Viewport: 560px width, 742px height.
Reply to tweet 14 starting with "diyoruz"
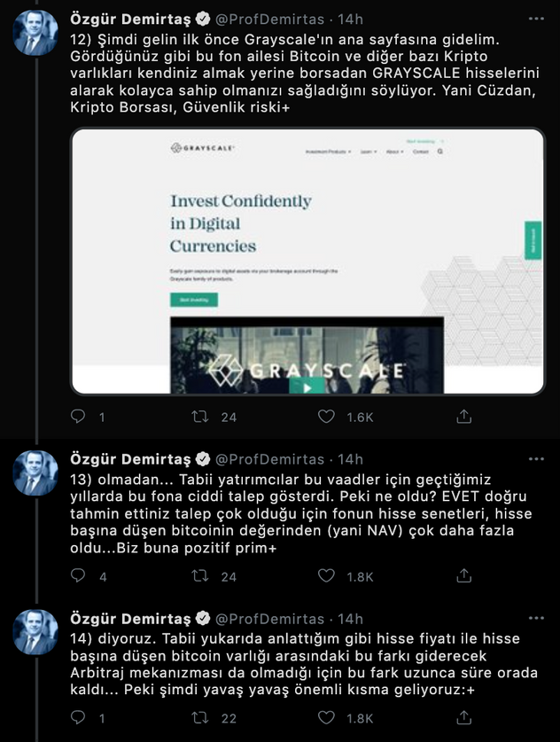click(x=79, y=717)
